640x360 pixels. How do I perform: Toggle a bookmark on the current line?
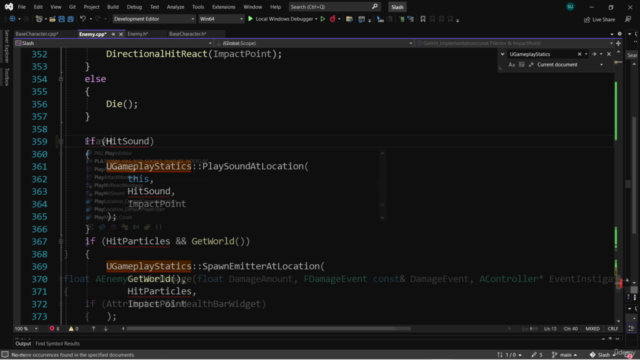coord(423,19)
